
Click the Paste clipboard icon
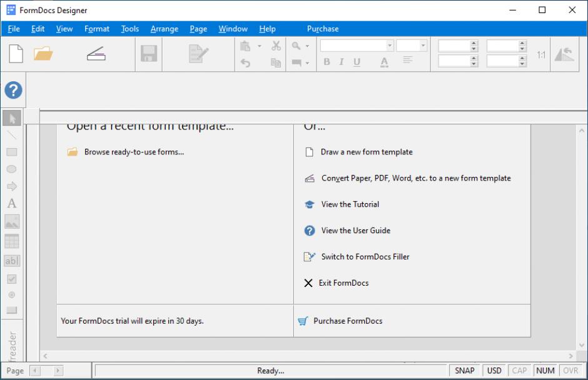tap(245, 46)
